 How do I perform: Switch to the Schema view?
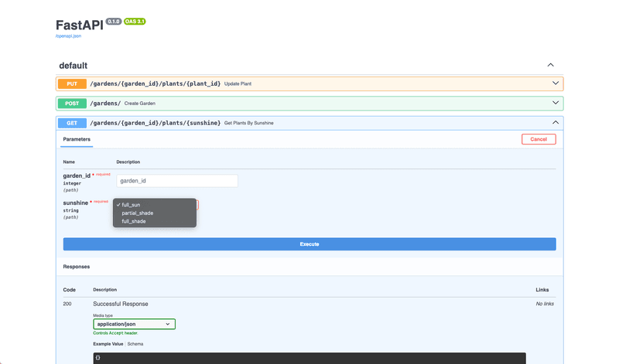click(135, 344)
